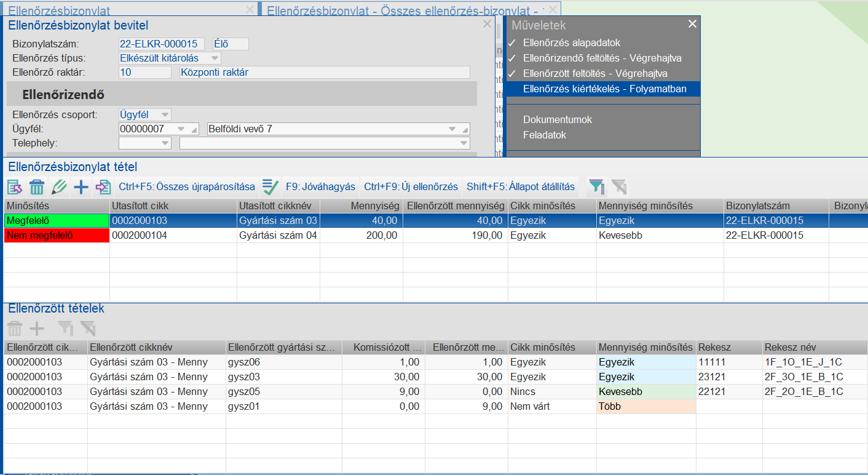Click the grey clear-filter funnel in tétel toolbar
868x475 pixels.
point(618,187)
